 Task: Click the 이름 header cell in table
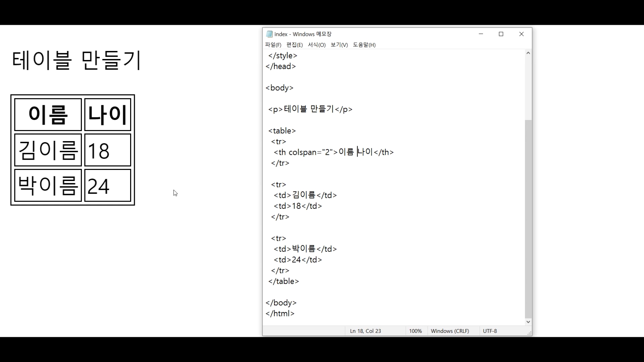click(48, 114)
